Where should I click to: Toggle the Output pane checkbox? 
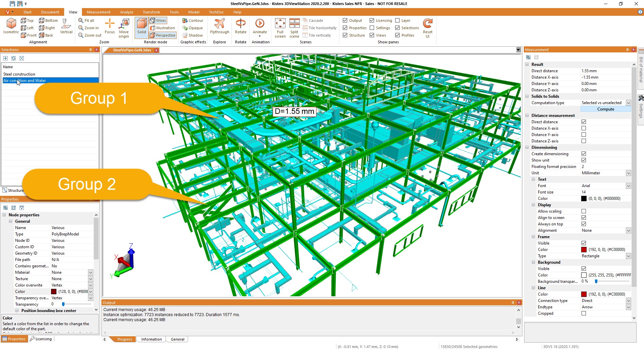[x=345, y=20]
